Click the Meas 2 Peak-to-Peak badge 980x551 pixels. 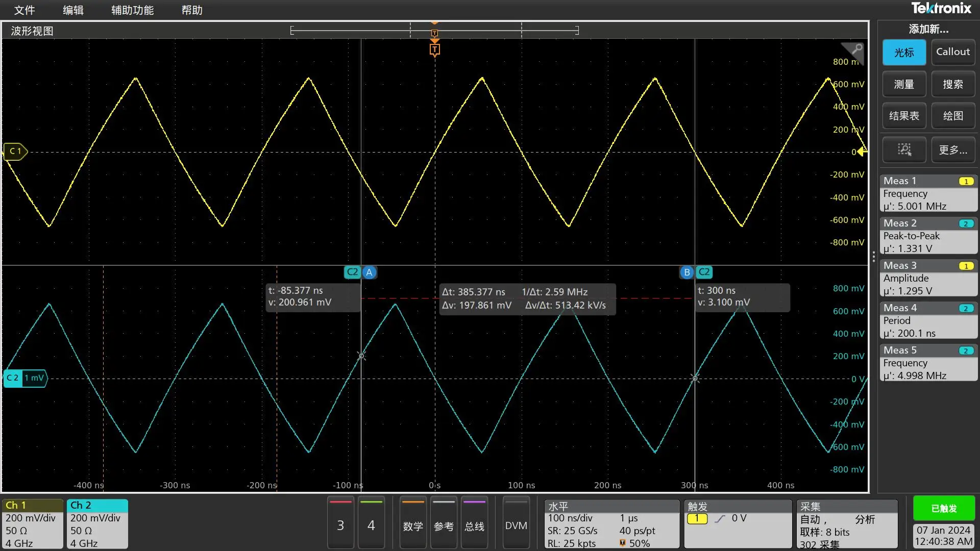928,236
